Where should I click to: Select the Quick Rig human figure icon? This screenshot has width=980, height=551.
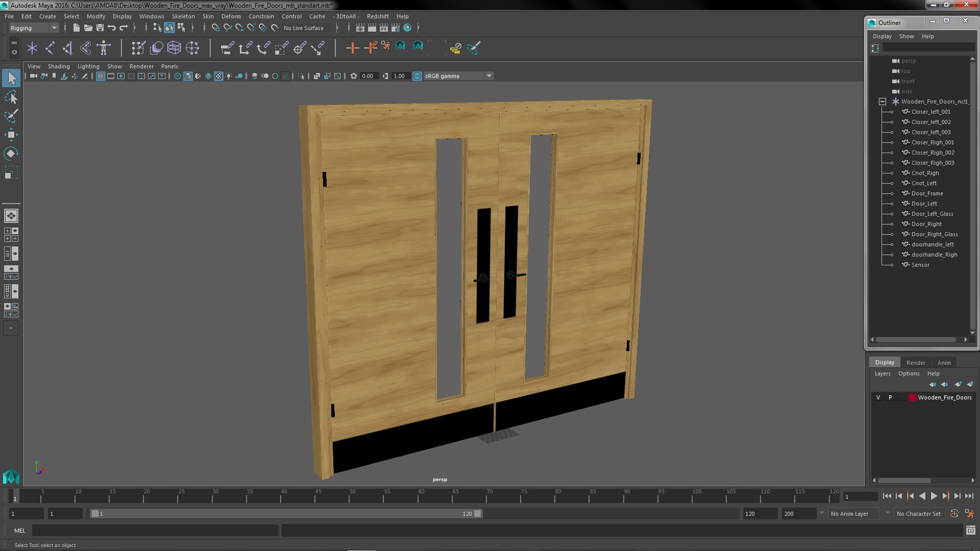click(104, 48)
